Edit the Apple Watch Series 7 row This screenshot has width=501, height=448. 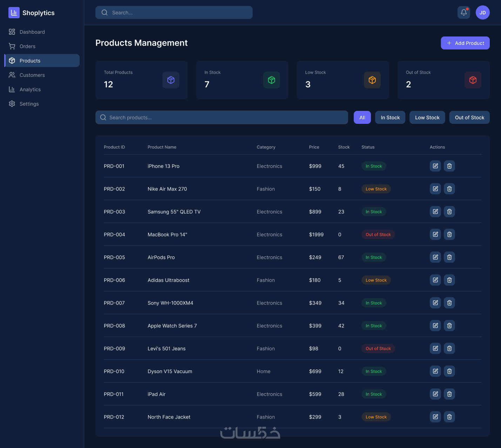click(x=435, y=326)
